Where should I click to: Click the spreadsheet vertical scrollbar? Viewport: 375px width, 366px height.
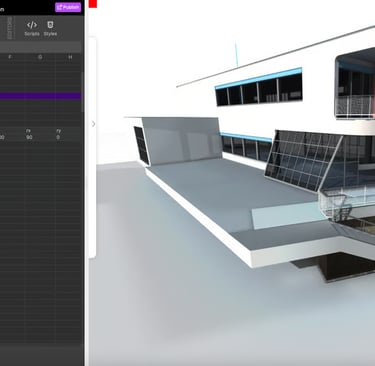(83, 92)
